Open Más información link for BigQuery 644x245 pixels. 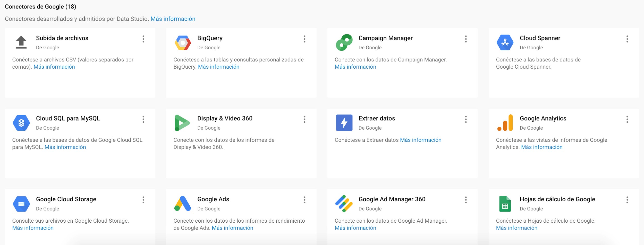[218, 67]
